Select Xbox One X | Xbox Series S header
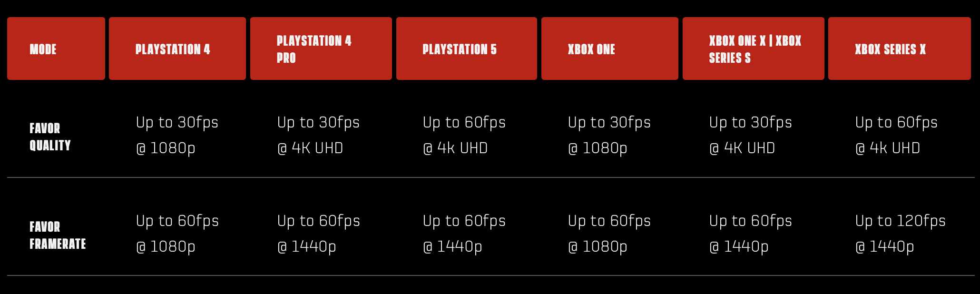Screen dimensions: 980x294 point(754,49)
